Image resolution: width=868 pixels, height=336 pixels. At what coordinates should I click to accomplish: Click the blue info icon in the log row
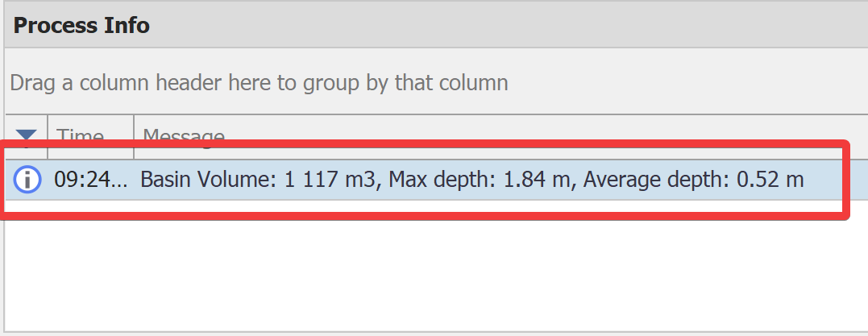(27, 180)
